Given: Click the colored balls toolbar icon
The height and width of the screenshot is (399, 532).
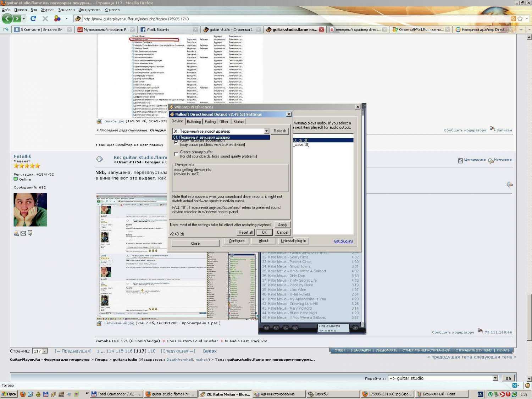Looking at the screenshot, I should point(57,18).
